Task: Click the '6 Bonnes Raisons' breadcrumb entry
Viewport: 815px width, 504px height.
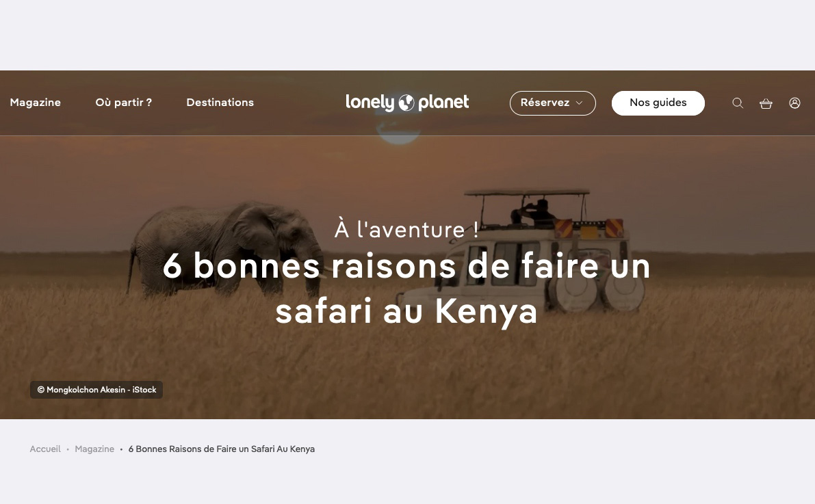Action: 222,449
